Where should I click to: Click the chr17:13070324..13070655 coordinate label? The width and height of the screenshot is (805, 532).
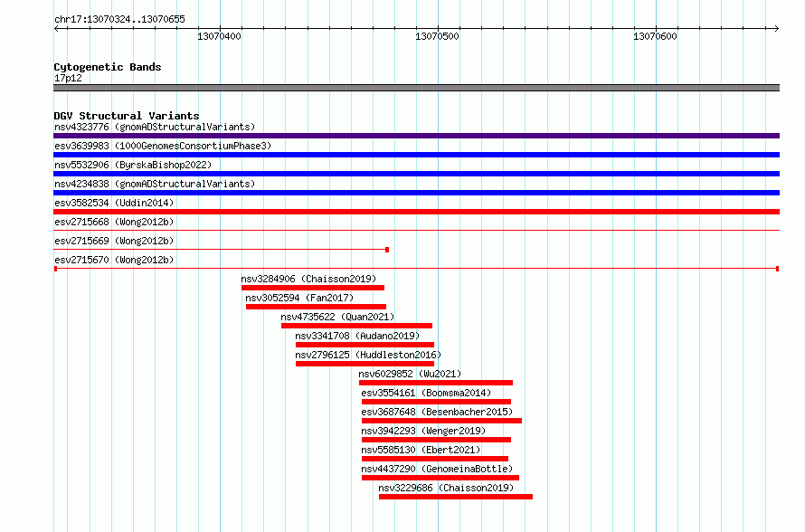click(119, 19)
